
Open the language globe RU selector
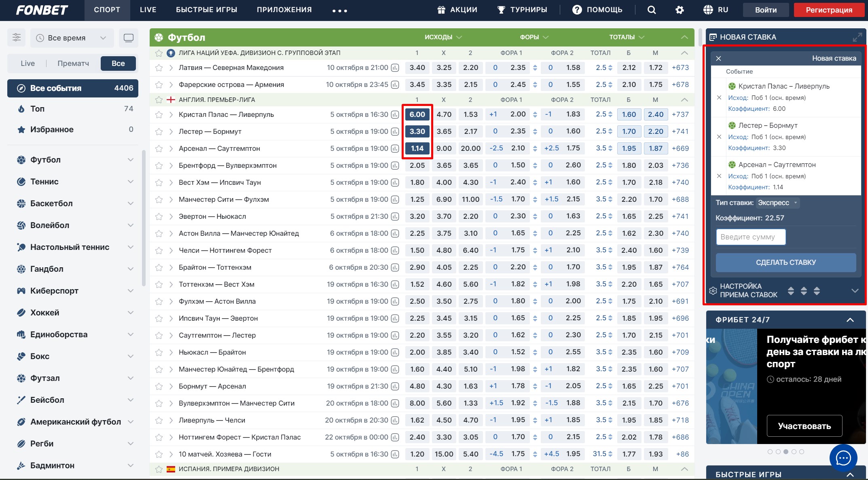[x=716, y=10]
